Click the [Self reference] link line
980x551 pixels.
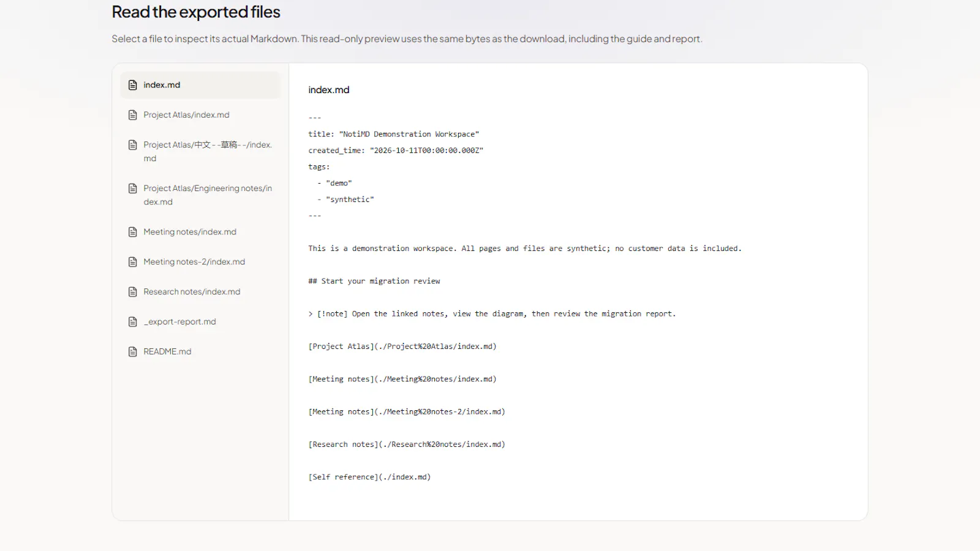coord(369,477)
